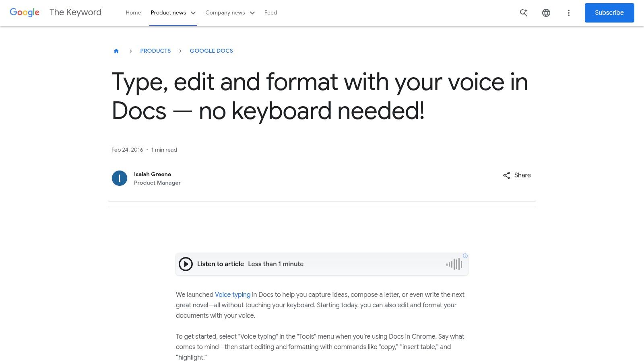This screenshot has width=644, height=362.
Task: Click the Google logo in the header
Action: 25,12
